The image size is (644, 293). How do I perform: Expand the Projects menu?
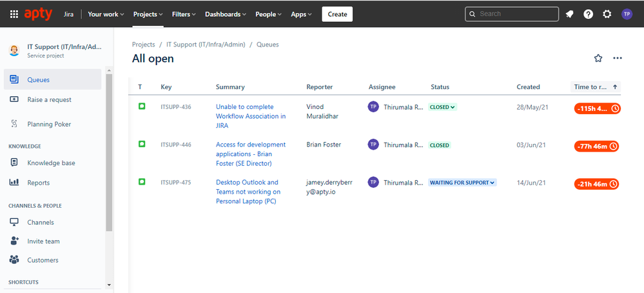point(148,14)
